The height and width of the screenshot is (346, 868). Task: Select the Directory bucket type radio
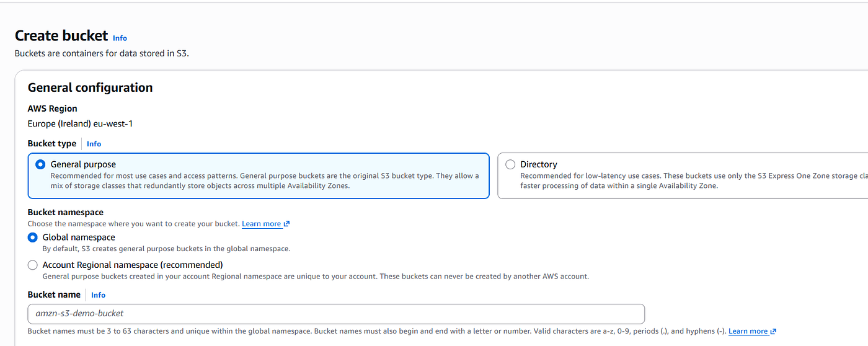pyautogui.click(x=510, y=164)
